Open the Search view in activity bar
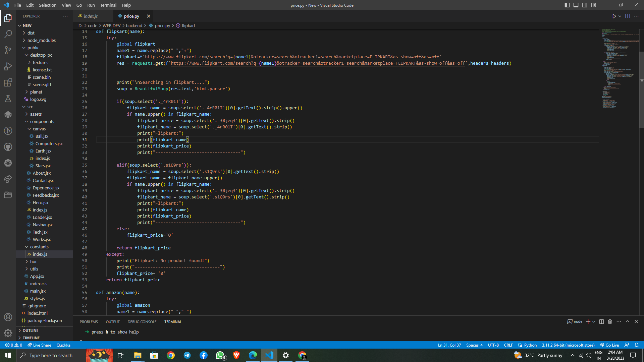This screenshot has width=644, height=362. 8,34
